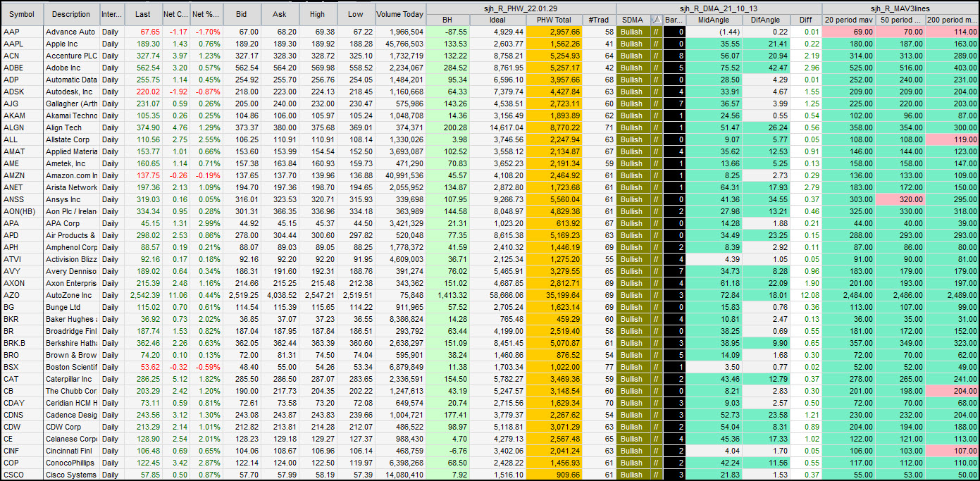Viewport: 980px width, 481px height.
Task: Click the MidAngle column header
Action: tap(714, 20)
